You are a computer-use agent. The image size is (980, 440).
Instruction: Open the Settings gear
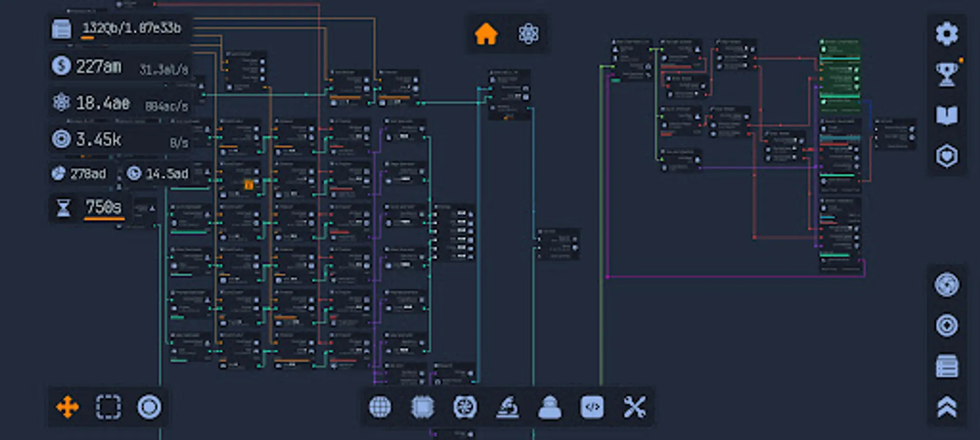[x=947, y=34]
